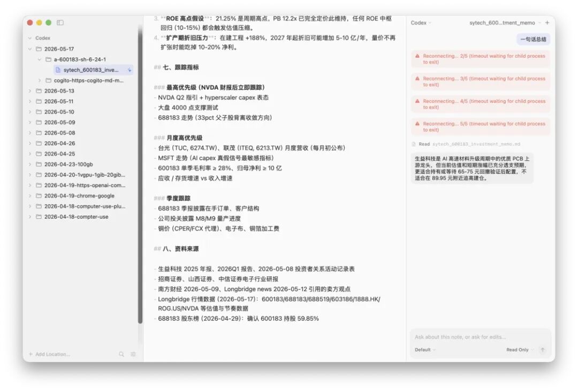Open search via magnifier icon in sidebar footer
Image resolution: width=578 pixels, height=392 pixels.
(121, 354)
